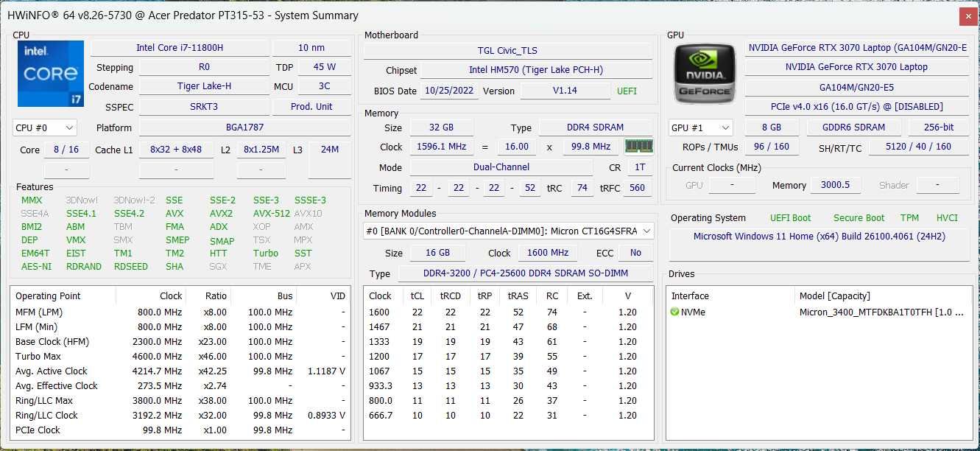This screenshot has height=451, width=980.
Task: Click the AES-NI feature label
Action: (36, 266)
